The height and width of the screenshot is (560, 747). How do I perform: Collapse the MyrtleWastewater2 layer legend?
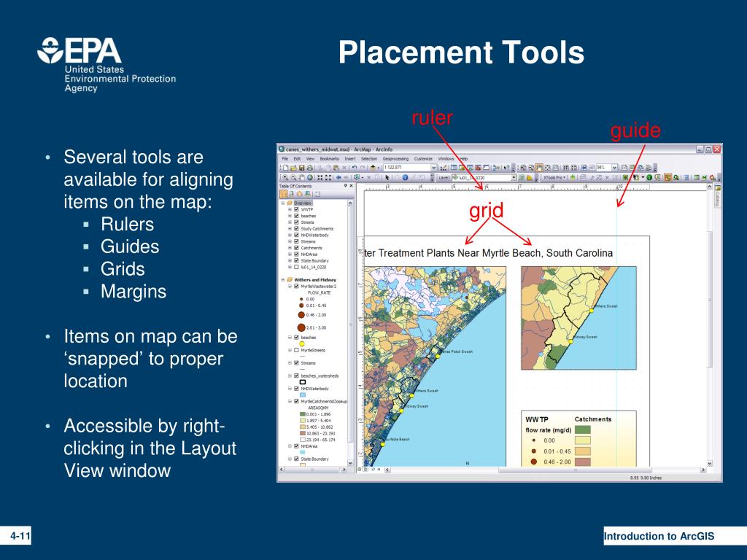point(290,286)
